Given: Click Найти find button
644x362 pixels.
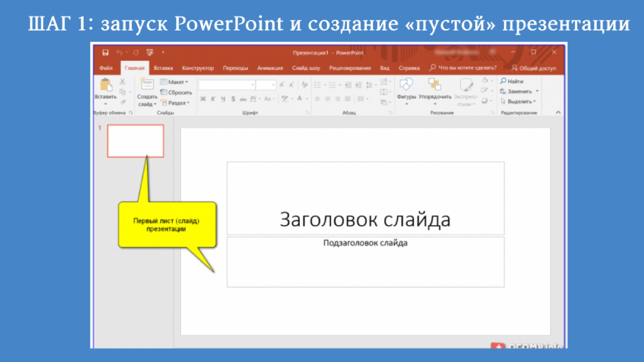Looking at the screenshot, I should [x=512, y=81].
